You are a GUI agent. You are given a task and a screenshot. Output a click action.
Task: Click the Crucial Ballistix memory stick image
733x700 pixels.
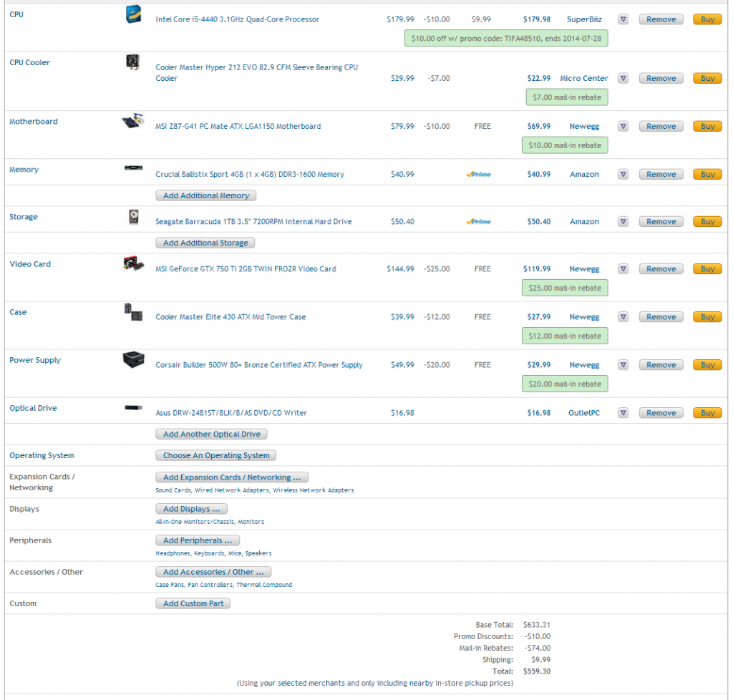(133, 169)
